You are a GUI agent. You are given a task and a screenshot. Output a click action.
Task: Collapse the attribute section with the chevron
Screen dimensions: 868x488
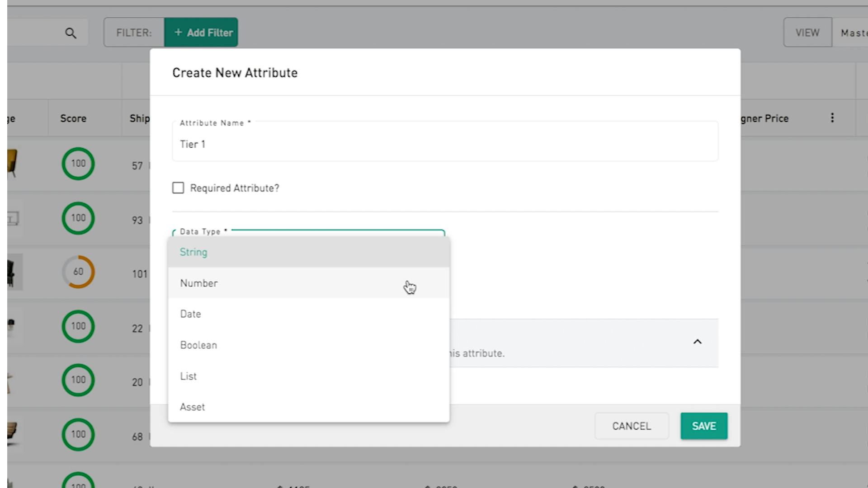point(698,342)
